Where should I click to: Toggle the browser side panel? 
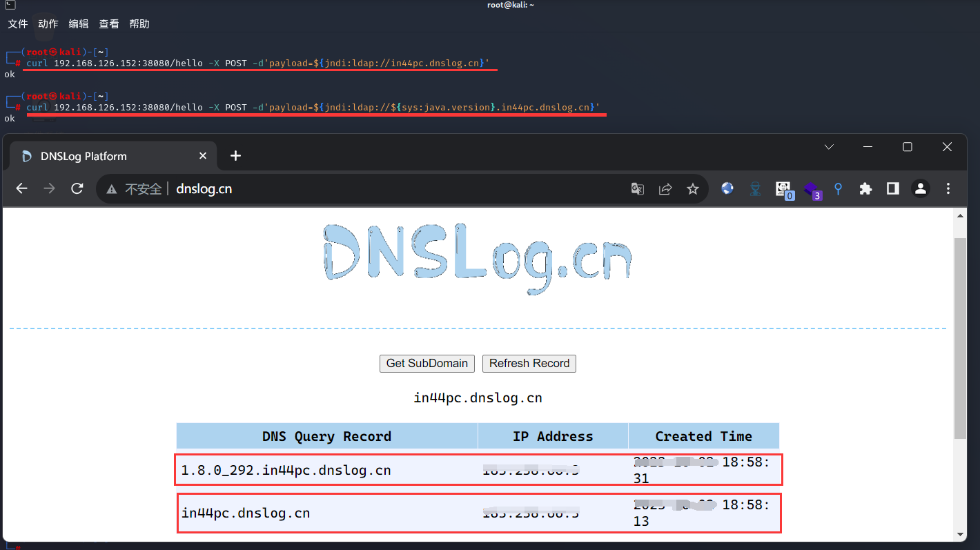pyautogui.click(x=893, y=188)
